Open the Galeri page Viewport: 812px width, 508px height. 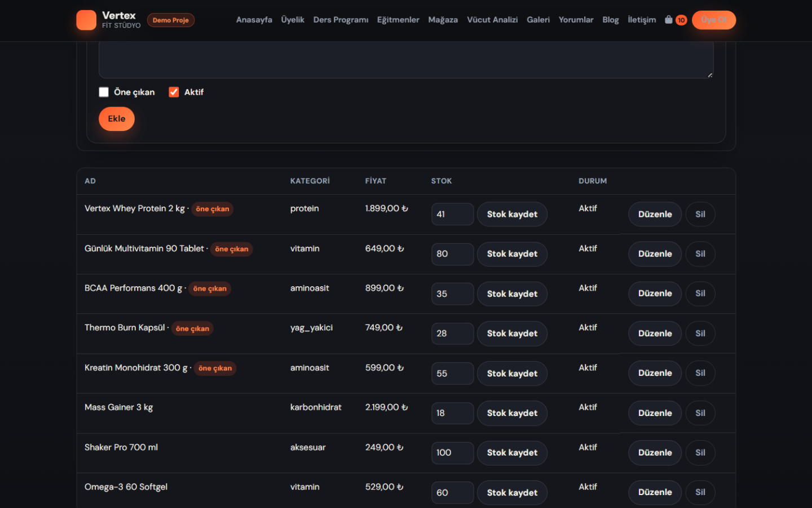538,20
